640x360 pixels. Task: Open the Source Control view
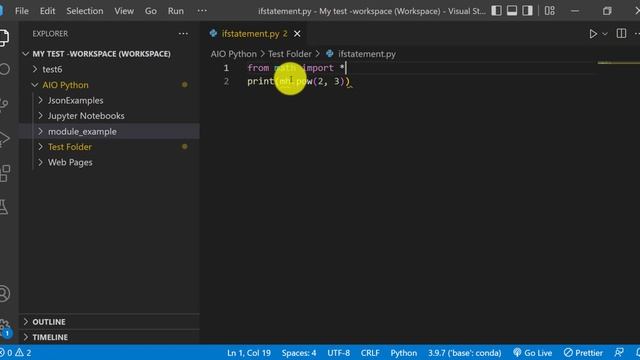tap(4, 104)
